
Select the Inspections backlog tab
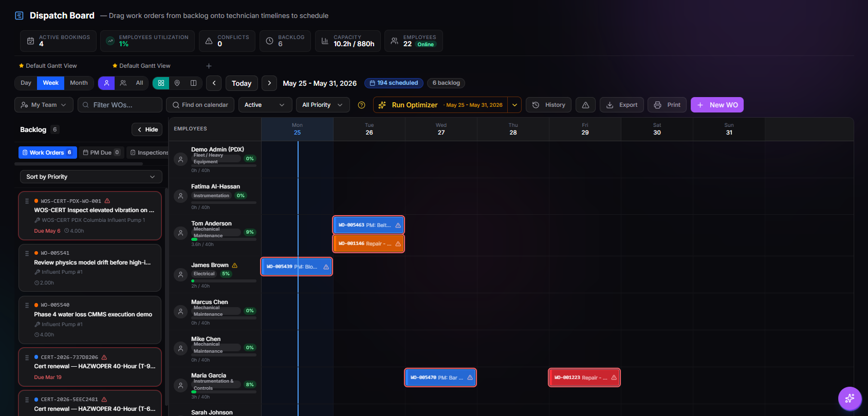pyautogui.click(x=149, y=153)
